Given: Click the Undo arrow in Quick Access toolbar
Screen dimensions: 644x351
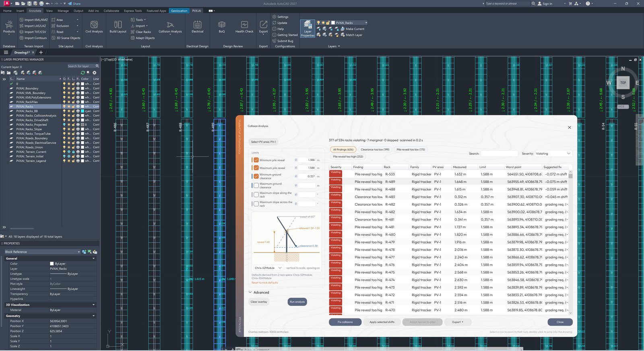Looking at the screenshot, I should tap(47, 3).
